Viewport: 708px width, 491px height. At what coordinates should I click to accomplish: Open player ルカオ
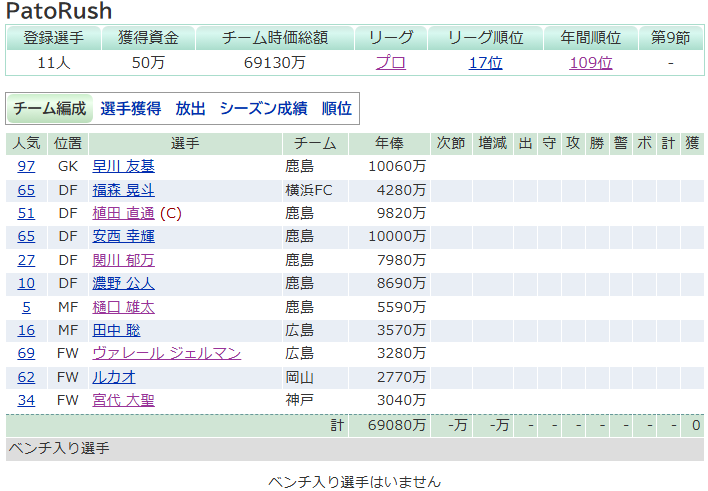[x=114, y=377]
